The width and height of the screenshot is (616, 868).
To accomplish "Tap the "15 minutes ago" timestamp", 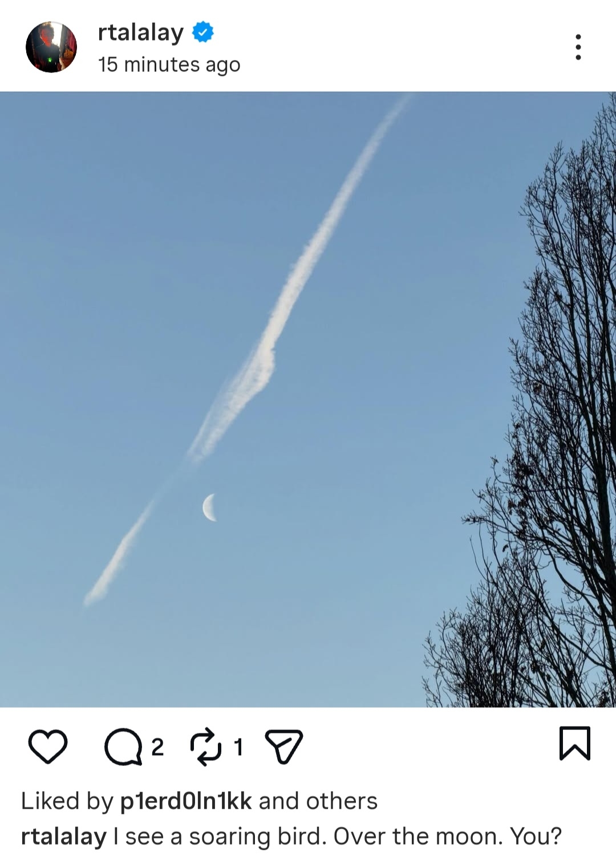I will [169, 64].
